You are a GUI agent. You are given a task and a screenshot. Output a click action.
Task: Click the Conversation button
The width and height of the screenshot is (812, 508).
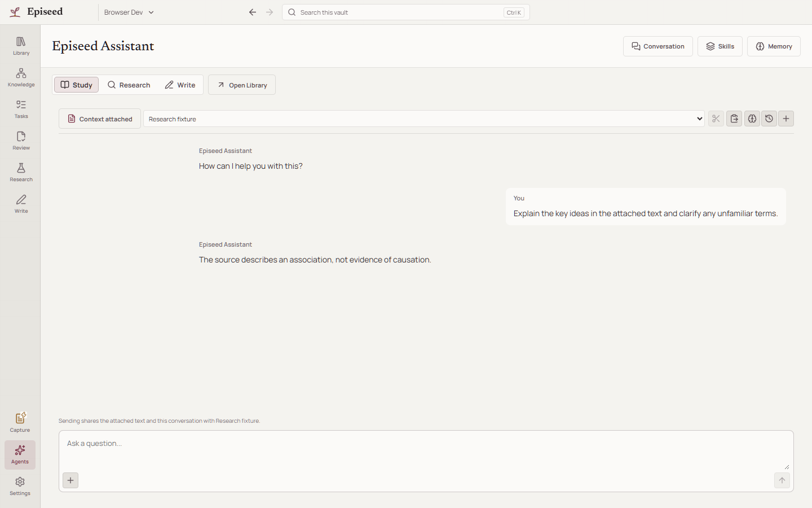658,46
